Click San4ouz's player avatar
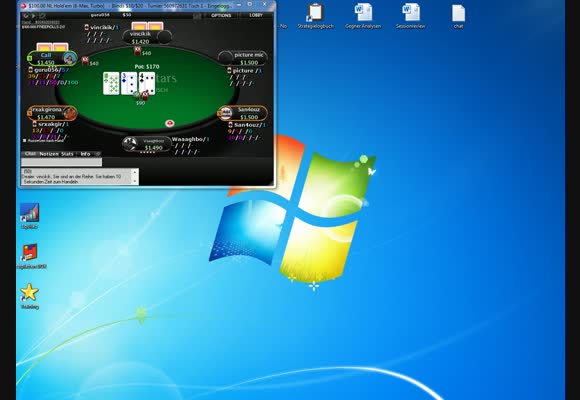The height and width of the screenshot is (400, 580). [225, 113]
